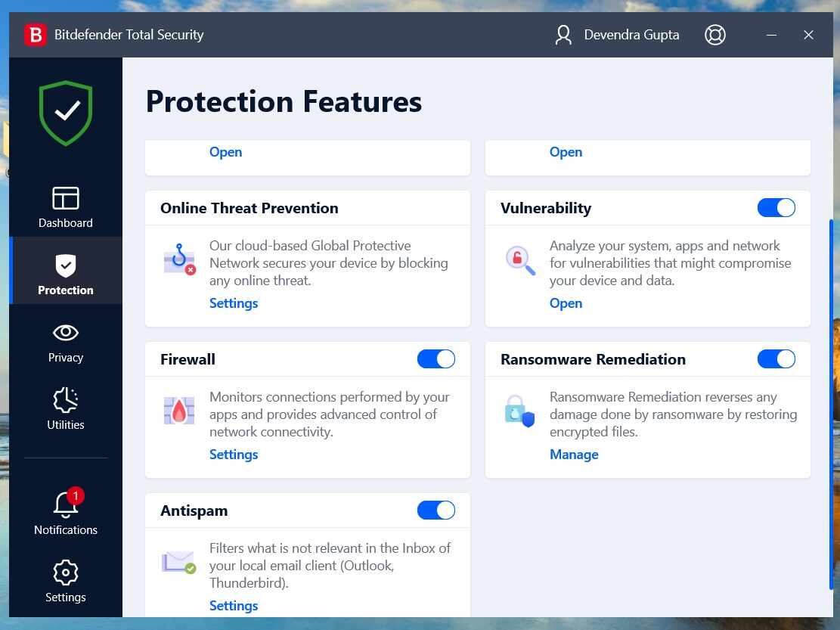This screenshot has height=630, width=840.
Task: Click the user profile icon
Action: tap(563, 34)
